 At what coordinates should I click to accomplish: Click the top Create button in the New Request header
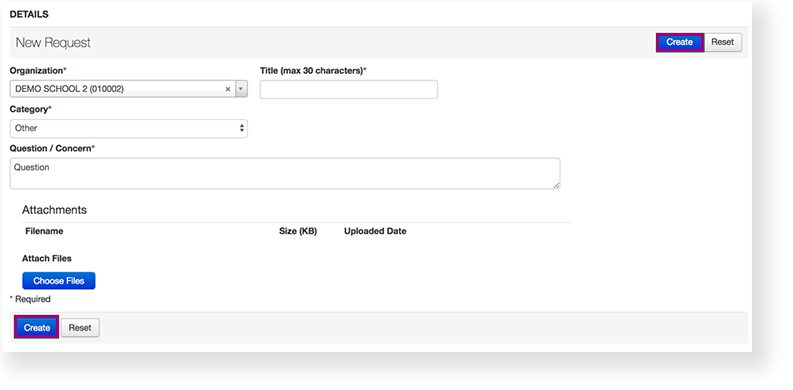(x=679, y=42)
